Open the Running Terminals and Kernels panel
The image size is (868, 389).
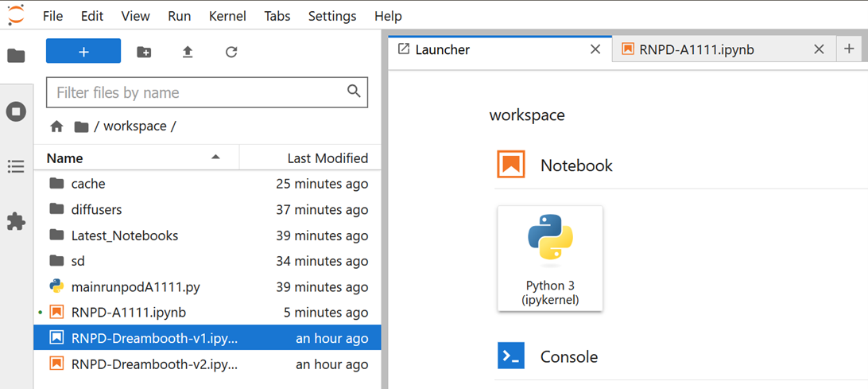point(16,111)
